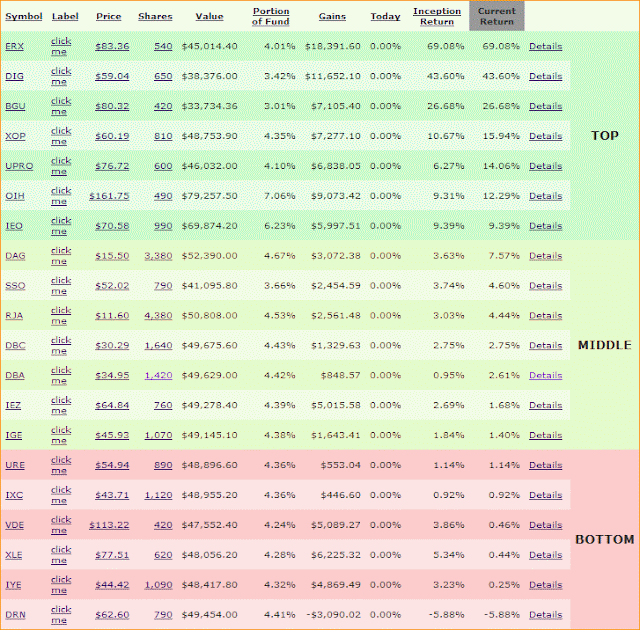Sort table by Symbol column header
Image resolution: width=640 pixels, height=630 pixels.
tap(24, 16)
